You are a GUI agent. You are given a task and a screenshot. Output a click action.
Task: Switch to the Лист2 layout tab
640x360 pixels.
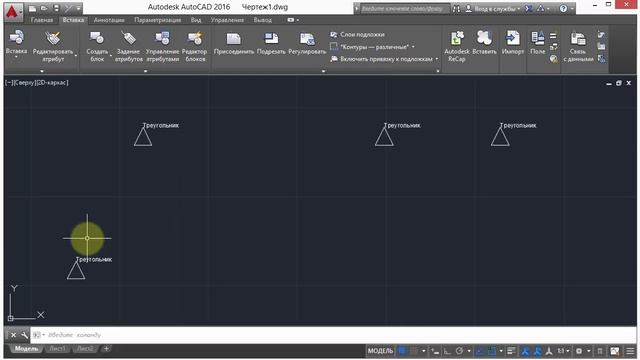[x=85, y=349]
